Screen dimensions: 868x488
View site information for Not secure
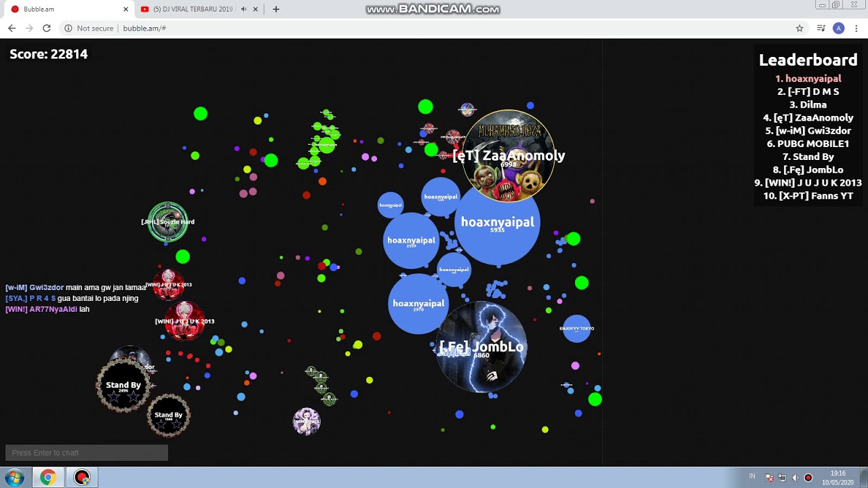pyautogui.click(x=89, y=28)
